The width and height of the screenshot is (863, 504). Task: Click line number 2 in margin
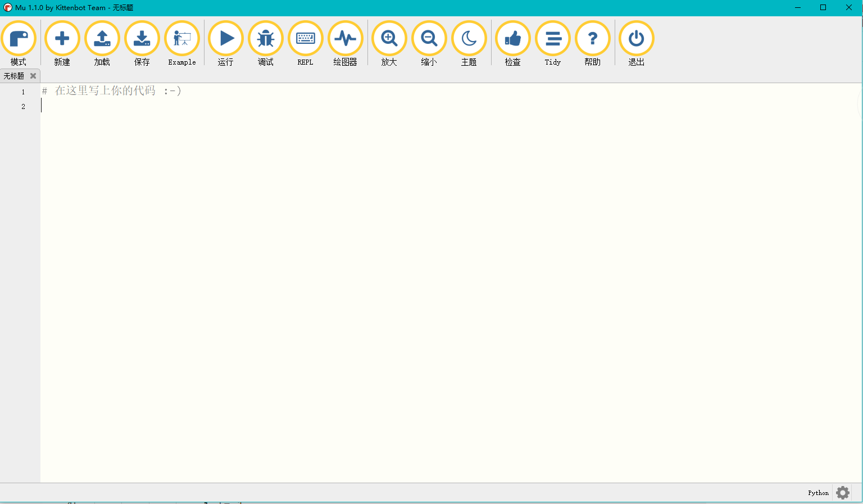point(23,106)
